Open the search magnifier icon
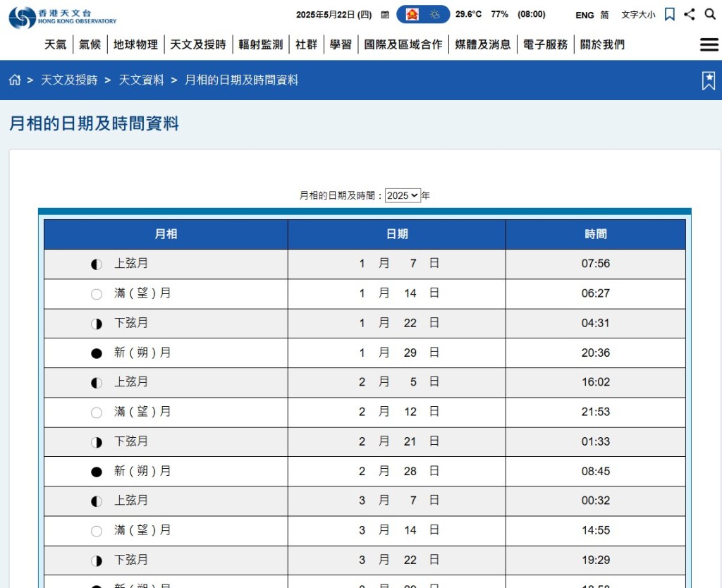 coord(710,14)
